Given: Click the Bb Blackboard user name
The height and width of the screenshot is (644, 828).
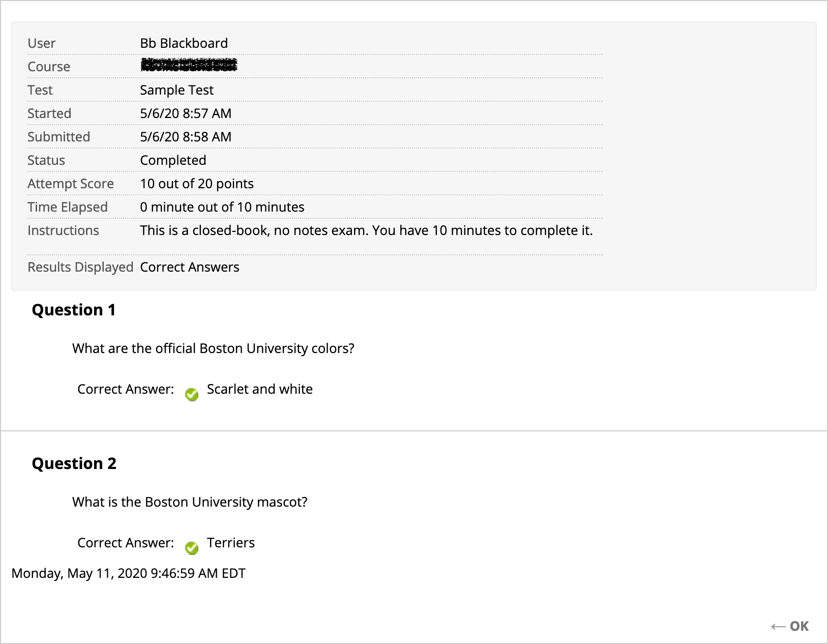Looking at the screenshot, I should click(184, 43).
